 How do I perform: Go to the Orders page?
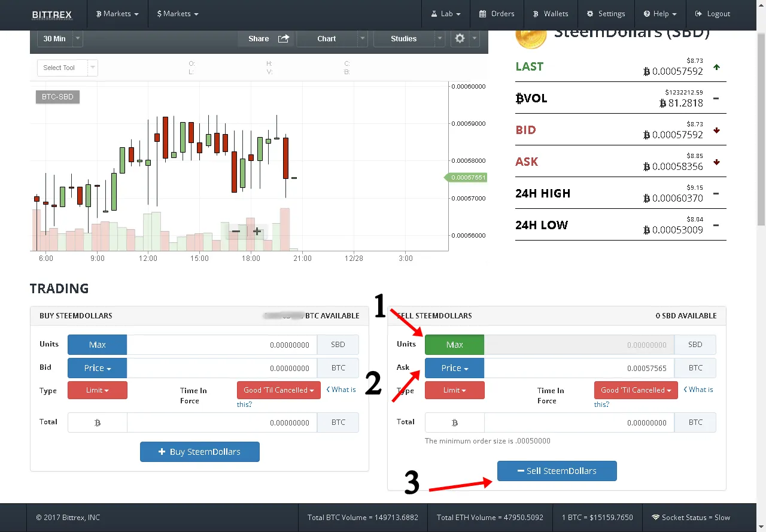[497, 14]
